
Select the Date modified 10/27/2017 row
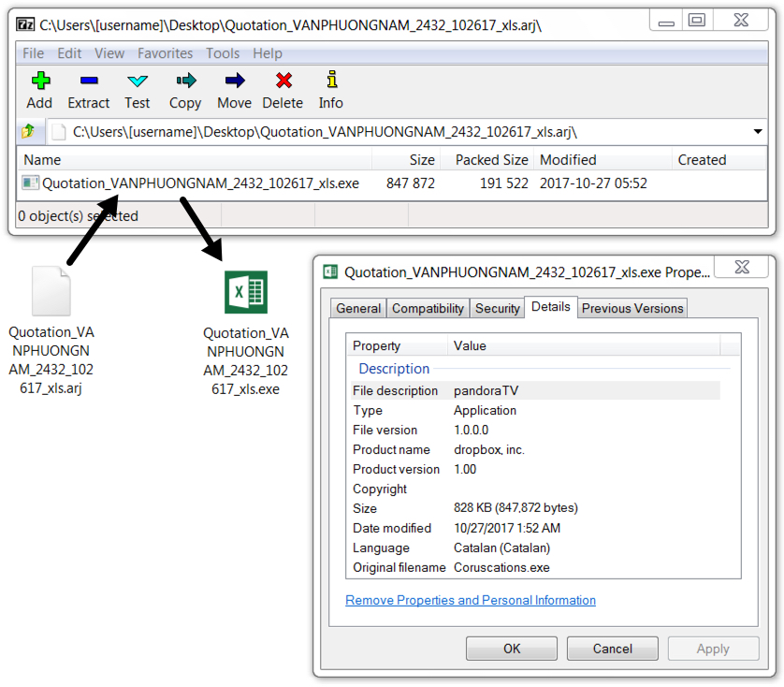pyautogui.click(x=535, y=528)
